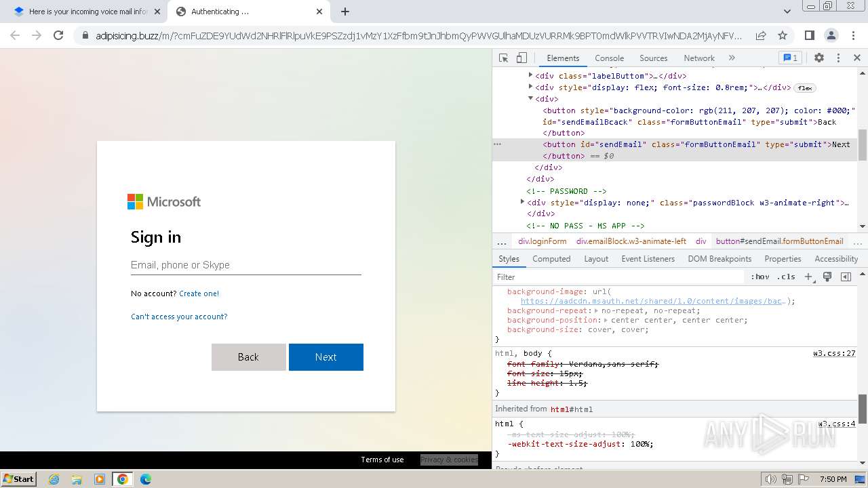This screenshot has width=868, height=488.
Task: Open DevTools settings gear
Action: click(x=819, y=58)
